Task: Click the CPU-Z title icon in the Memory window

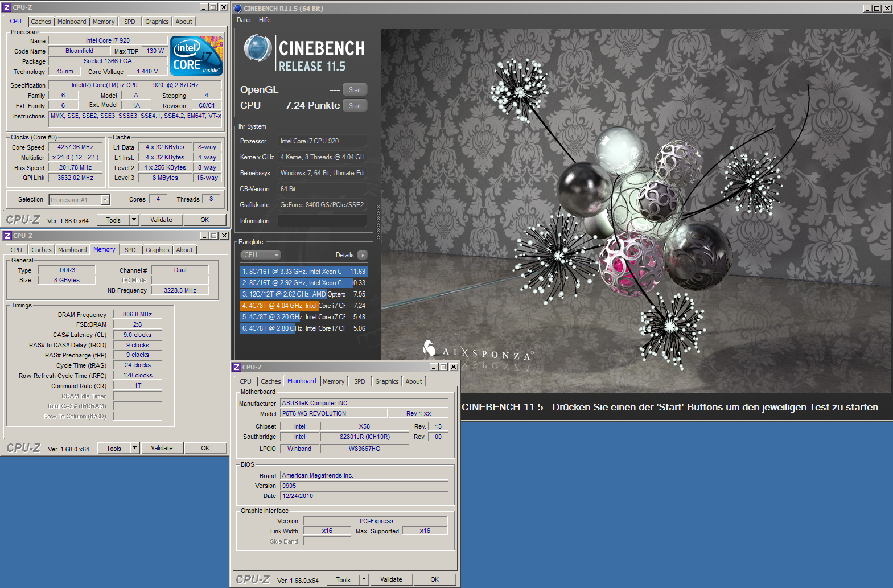Action: click(7, 236)
